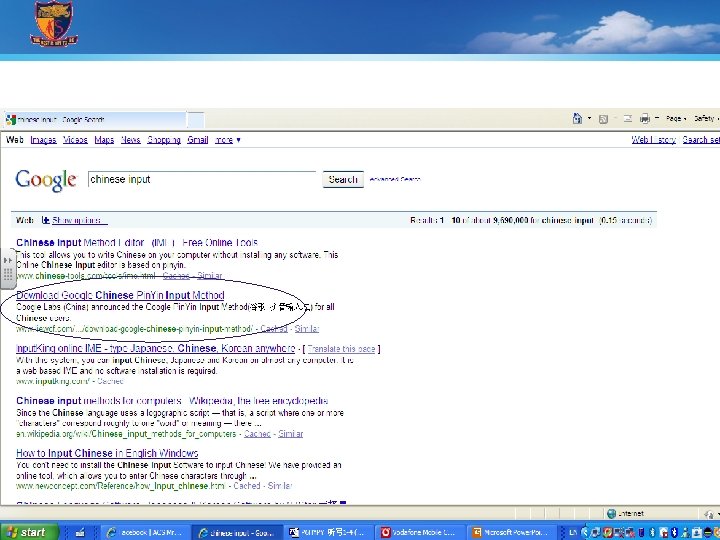The width and height of the screenshot is (720, 540).
Task: Open Cached link for inputking.com result
Action: click(110, 381)
